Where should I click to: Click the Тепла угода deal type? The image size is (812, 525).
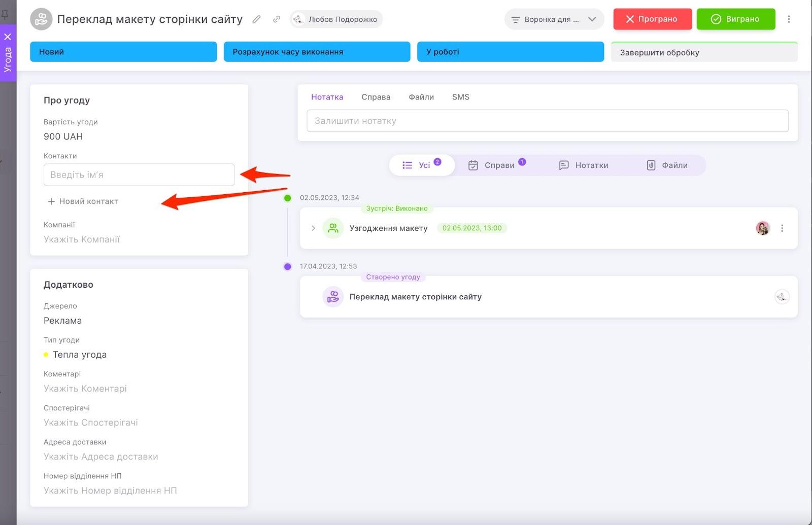click(x=75, y=355)
